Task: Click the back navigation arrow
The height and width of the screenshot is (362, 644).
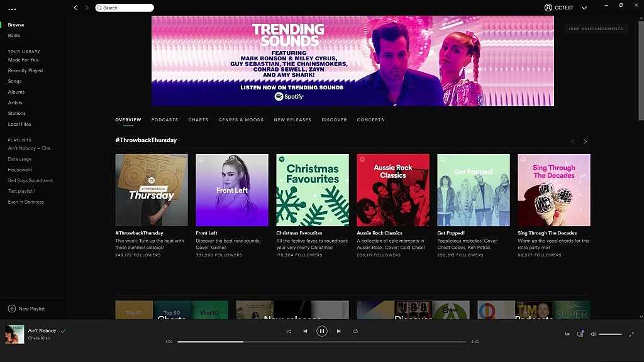Action: click(75, 8)
